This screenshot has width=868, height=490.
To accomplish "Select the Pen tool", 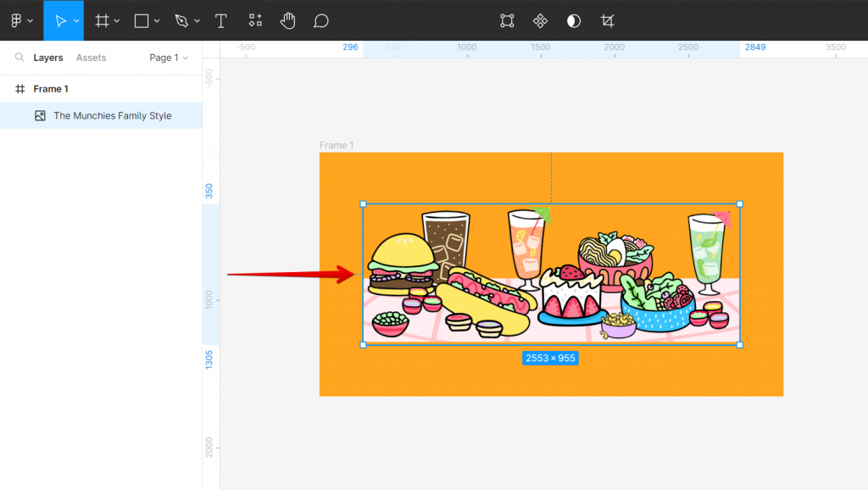I will pyautogui.click(x=181, y=20).
